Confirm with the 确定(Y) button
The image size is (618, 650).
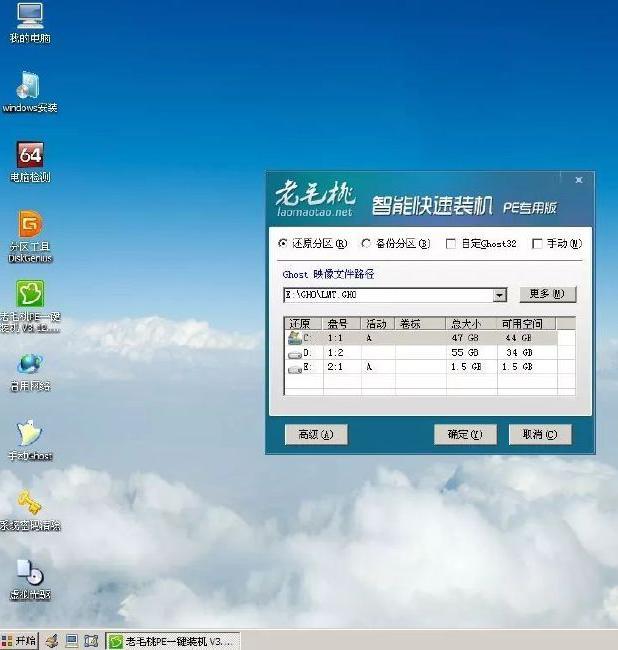point(465,434)
